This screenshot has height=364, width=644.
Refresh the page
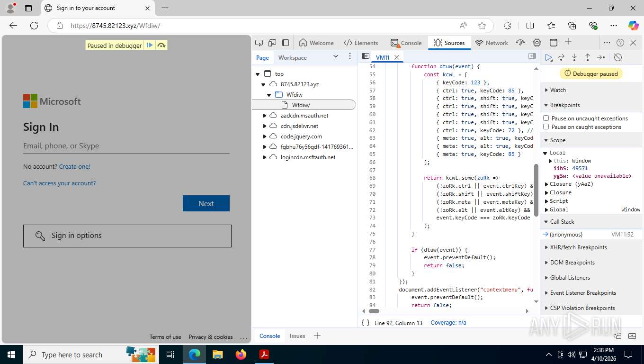[34, 26]
